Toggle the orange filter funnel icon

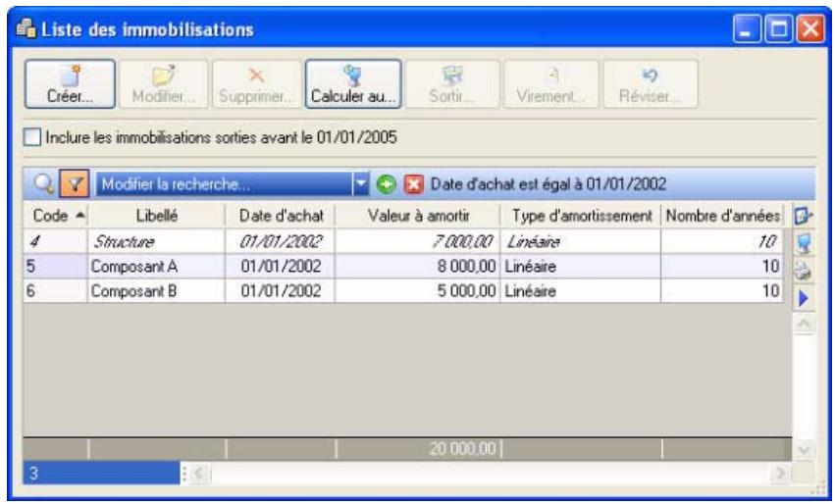tap(75, 184)
